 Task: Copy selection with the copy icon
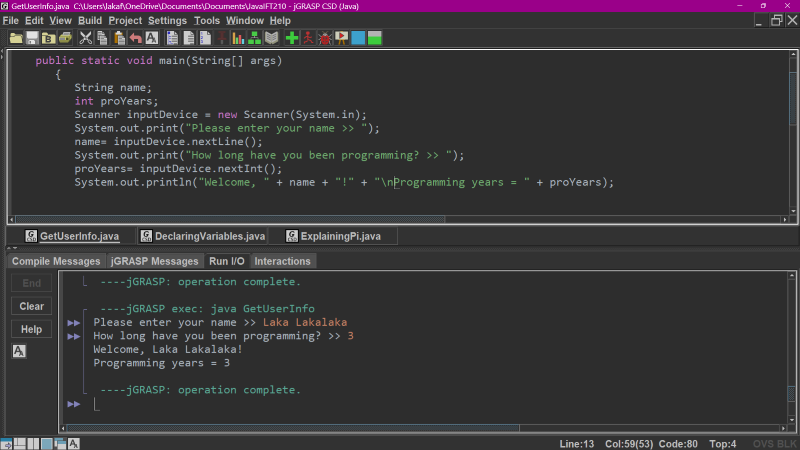(x=102, y=38)
